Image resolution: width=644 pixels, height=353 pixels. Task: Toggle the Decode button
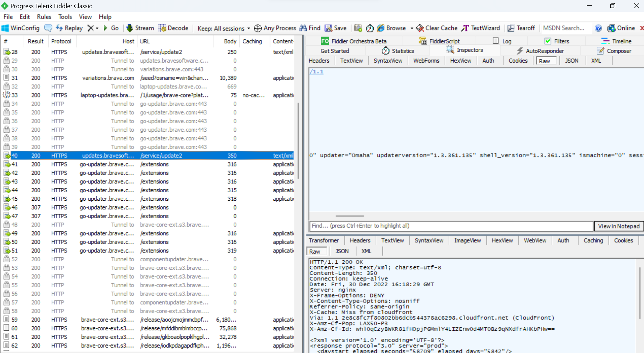[x=173, y=28]
